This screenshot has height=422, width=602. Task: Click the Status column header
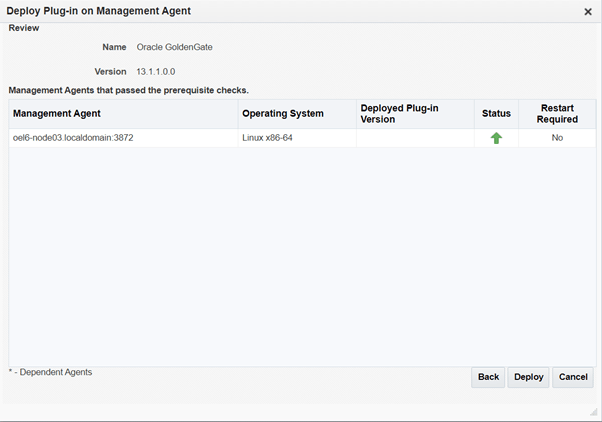(x=496, y=113)
